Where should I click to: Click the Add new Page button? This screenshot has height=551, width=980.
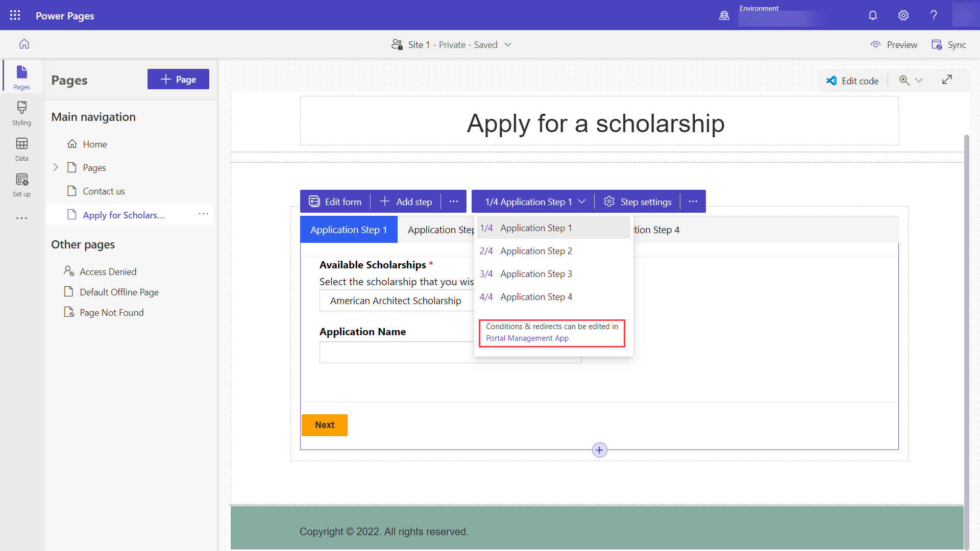coord(178,79)
